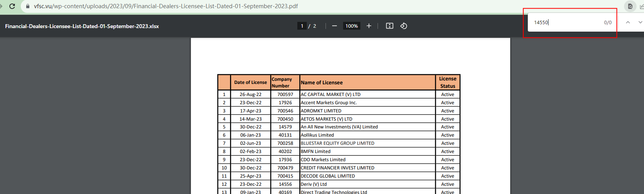Click company number 17926

tap(285, 103)
